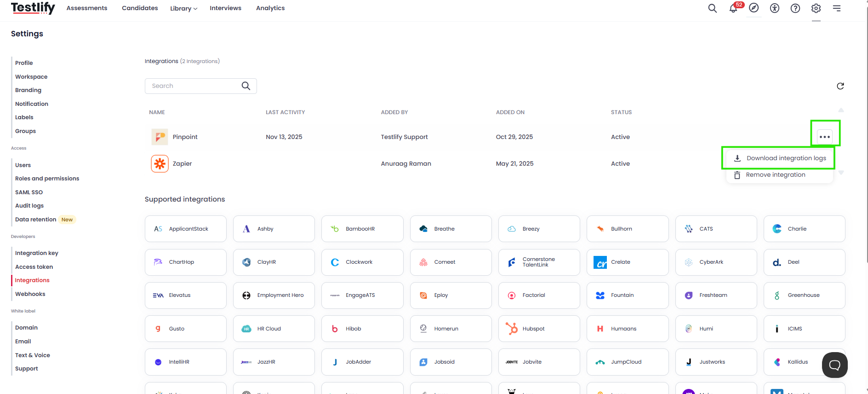This screenshot has width=868, height=394.
Task: Open Groups settings
Action: click(x=25, y=131)
